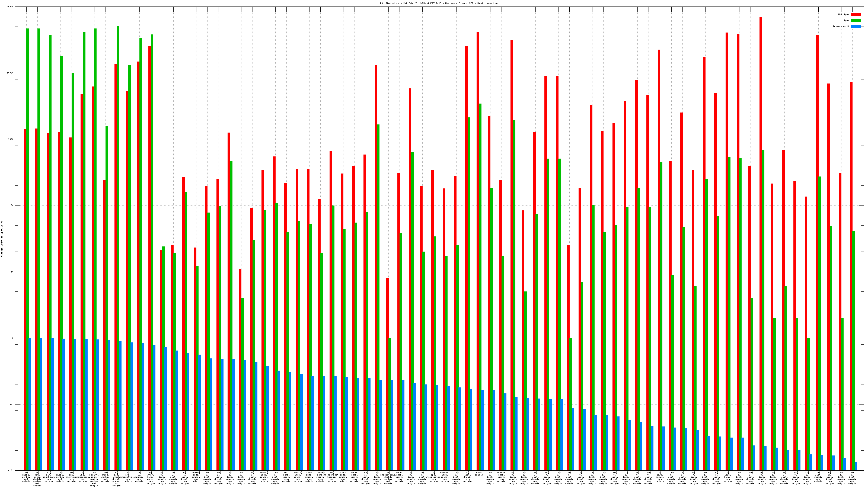Click the ubl.unsubscore.com x-axis label
The width and height of the screenshot is (868, 488).
pyautogui.click(x=83, y=477)
